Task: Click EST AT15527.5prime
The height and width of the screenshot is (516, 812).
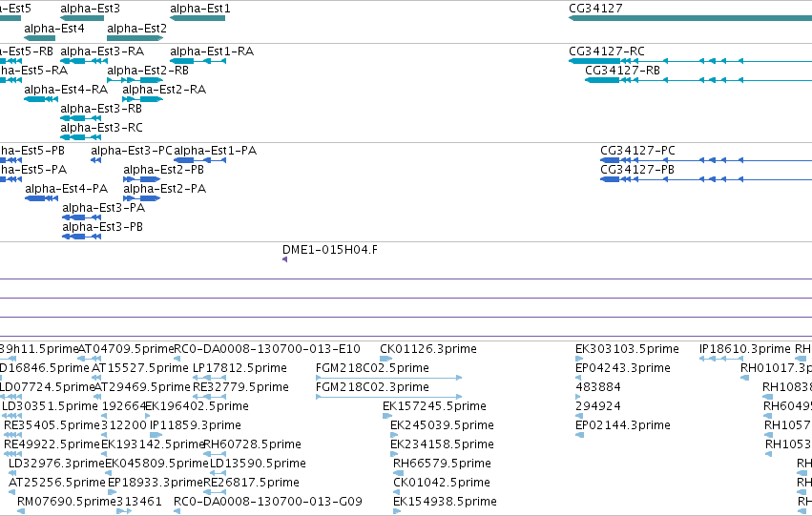Action: pos(140,368)
